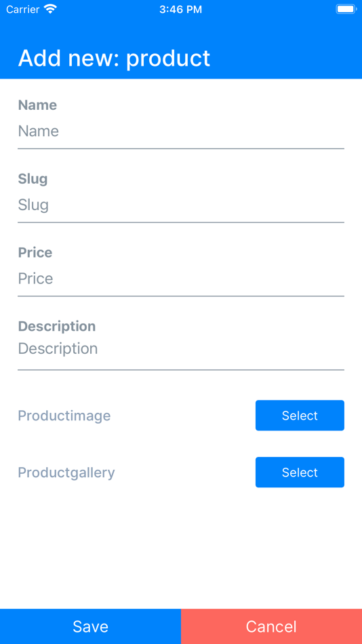
Task: Click into the Price input field
Action: (181, 279)
